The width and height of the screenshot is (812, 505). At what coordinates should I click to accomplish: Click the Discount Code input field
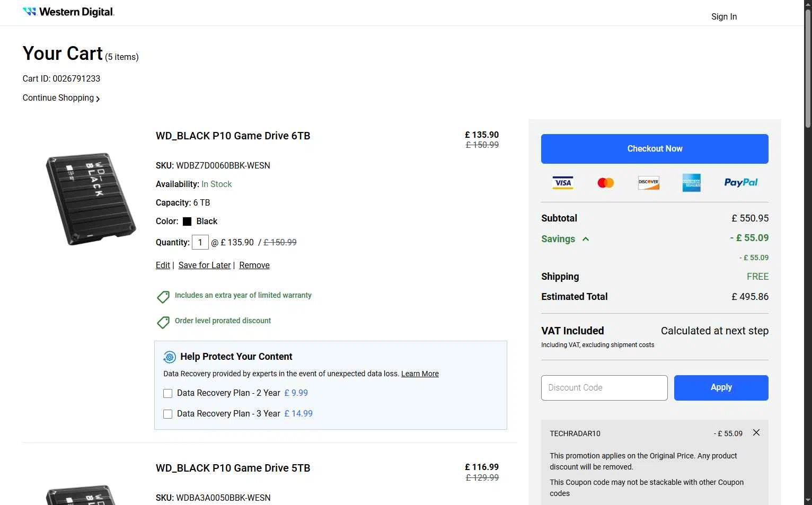click(604, 388)
